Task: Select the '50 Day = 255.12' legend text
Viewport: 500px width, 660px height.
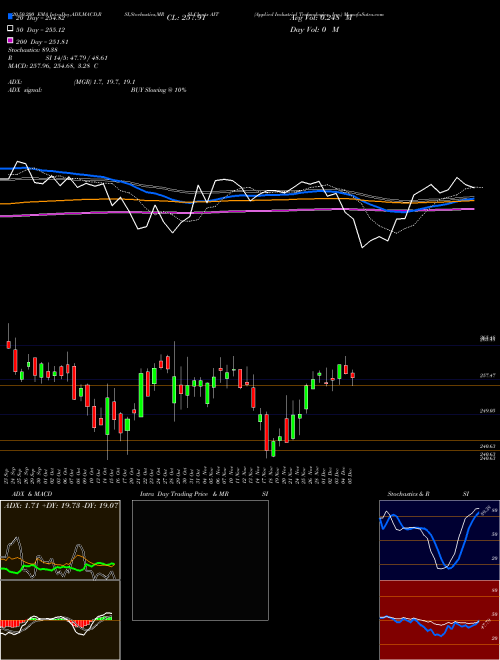Action: point(40,30)
